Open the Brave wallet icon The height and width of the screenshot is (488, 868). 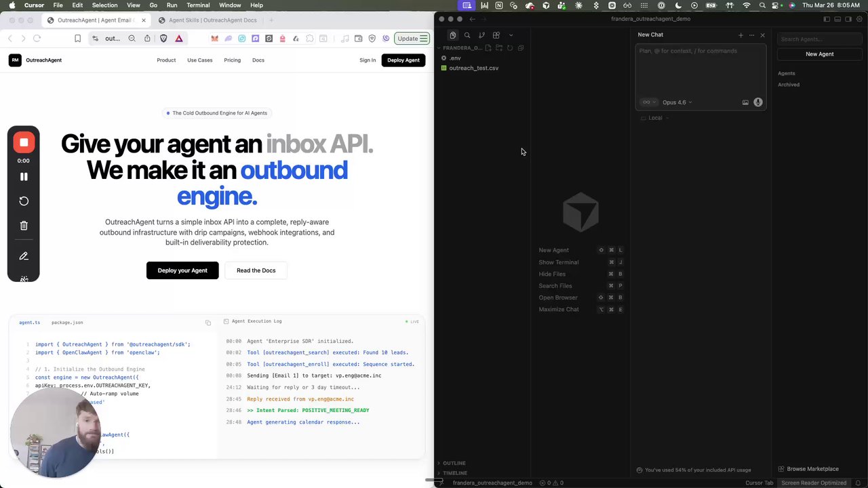pyautogui.click(x=358, y=39)
